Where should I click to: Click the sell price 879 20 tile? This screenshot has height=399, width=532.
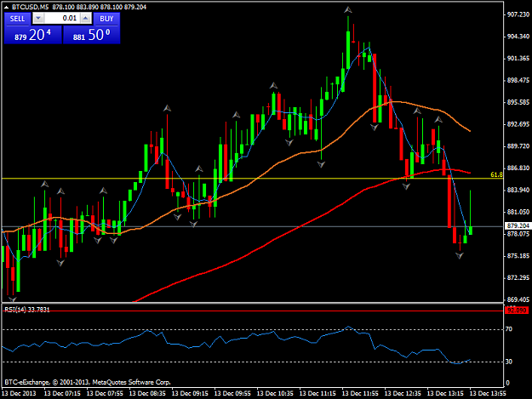click(x=33, y=35)
